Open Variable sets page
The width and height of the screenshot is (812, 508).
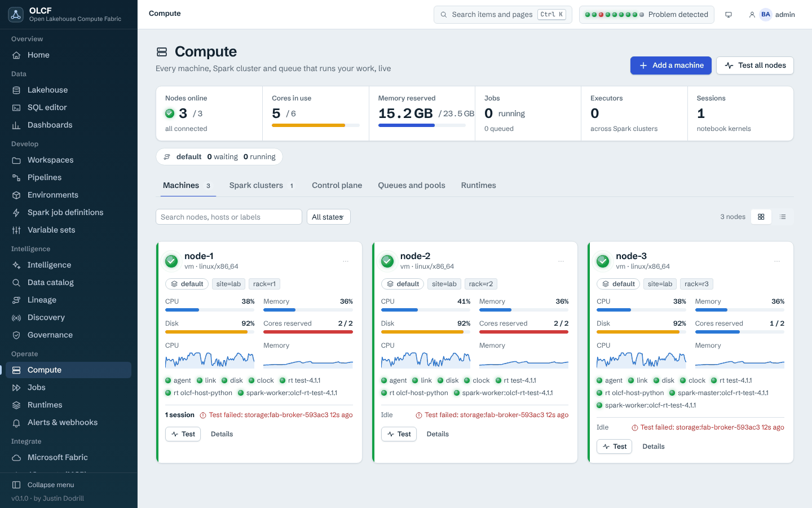[x=68, y=230]
